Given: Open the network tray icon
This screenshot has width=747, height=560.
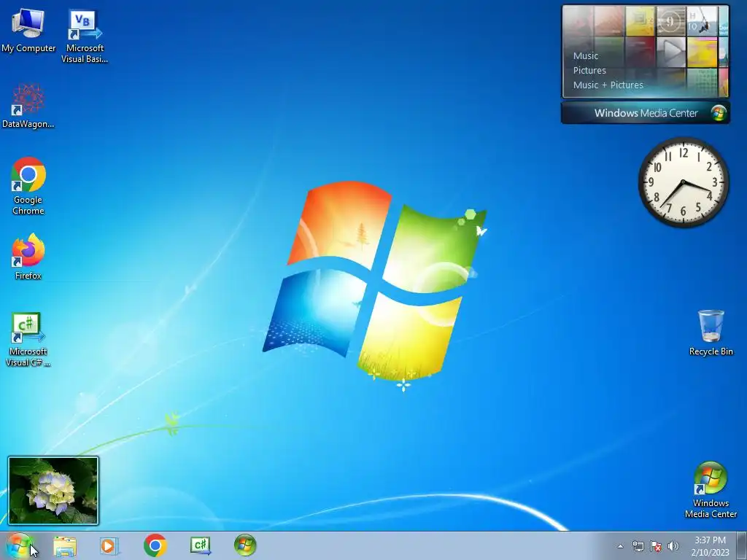Looking at the screenshot, I should [638, 546].
